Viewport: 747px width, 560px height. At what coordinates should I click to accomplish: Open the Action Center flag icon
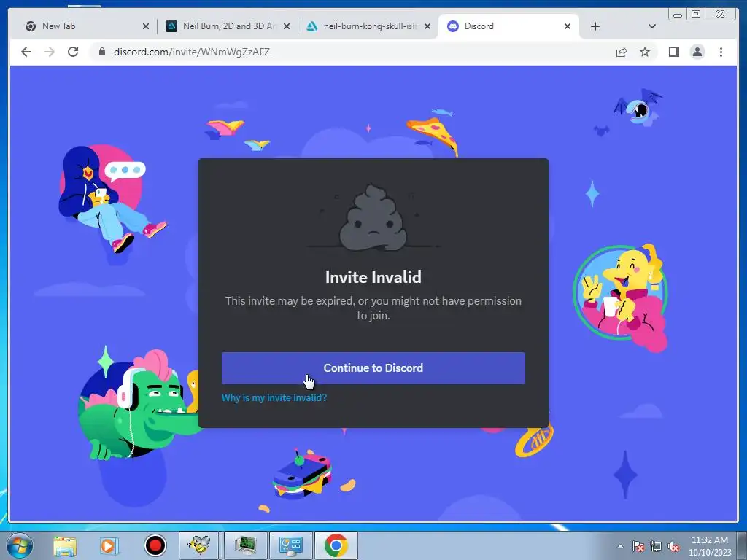point(638,546)
